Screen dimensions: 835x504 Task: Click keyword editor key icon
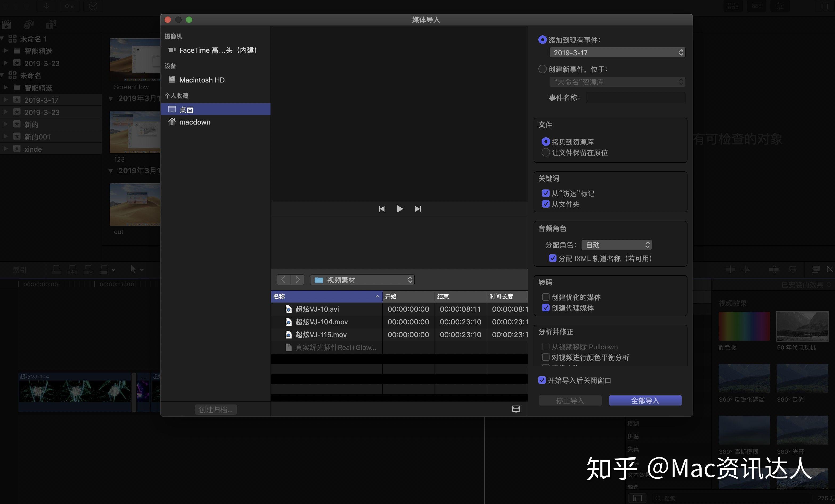click(x=69, y=6)
